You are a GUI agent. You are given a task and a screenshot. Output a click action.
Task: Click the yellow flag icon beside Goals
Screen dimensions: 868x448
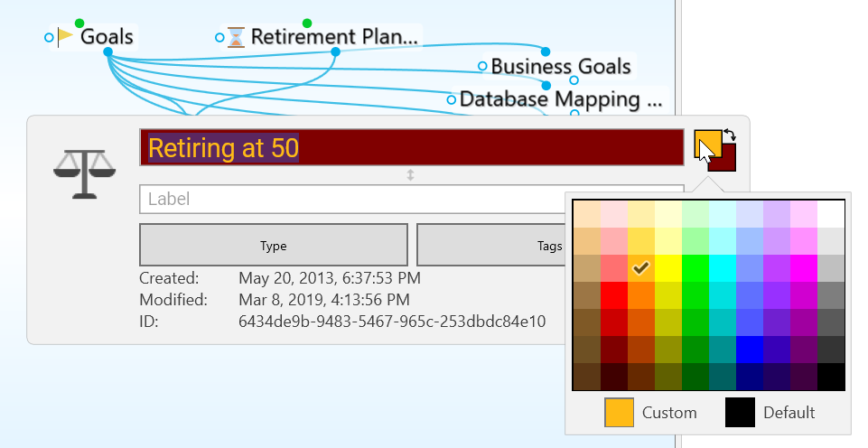coord(66,37)
